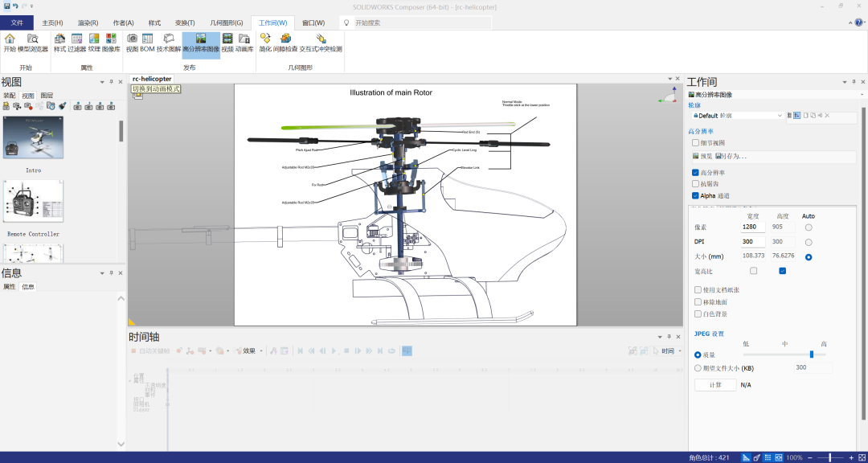Select the 技术图解 technical illustration tool
Image resolution: width=868 pixels, height=463 pixels.
point(169,39)
